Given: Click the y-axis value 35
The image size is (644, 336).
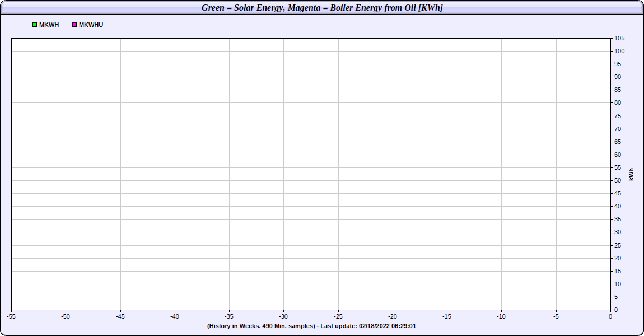Looking at the screenshot, I should (618, 219).
